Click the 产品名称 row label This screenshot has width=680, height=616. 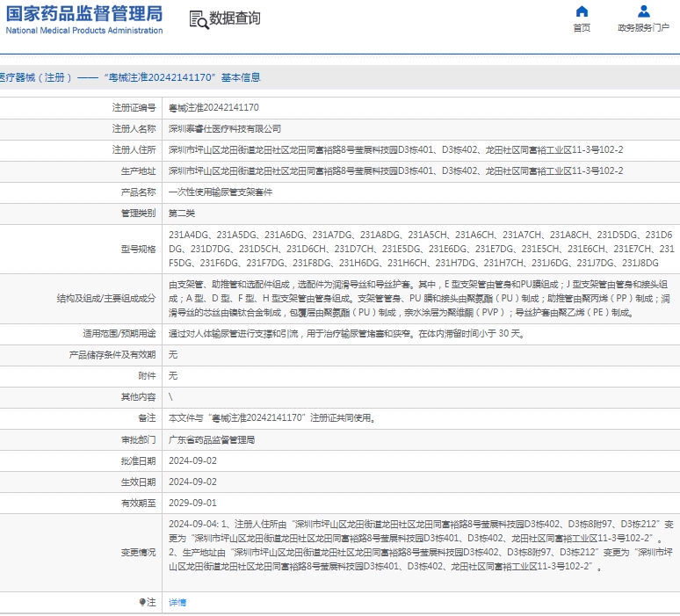[x=138, y=192]
